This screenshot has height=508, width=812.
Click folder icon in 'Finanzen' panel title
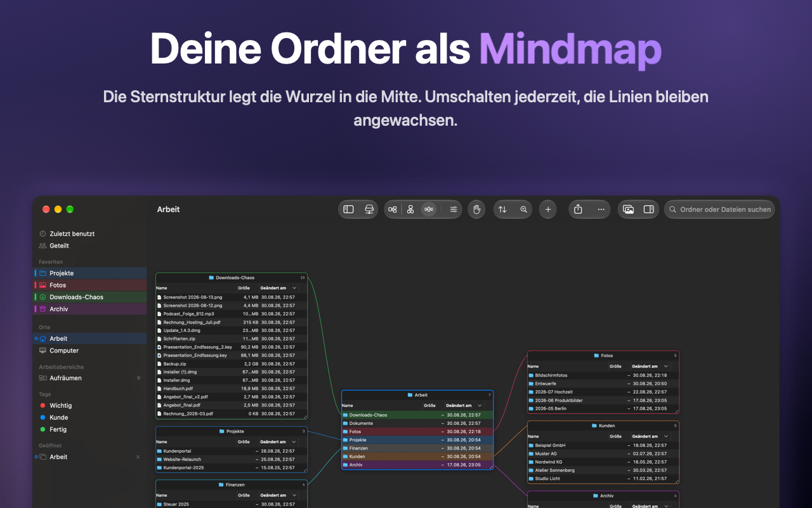pos(221,485)
